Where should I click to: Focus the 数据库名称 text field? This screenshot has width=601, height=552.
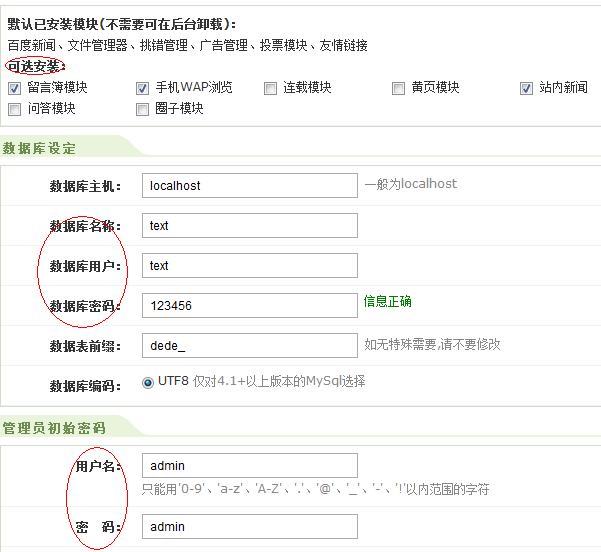point(249,225)
